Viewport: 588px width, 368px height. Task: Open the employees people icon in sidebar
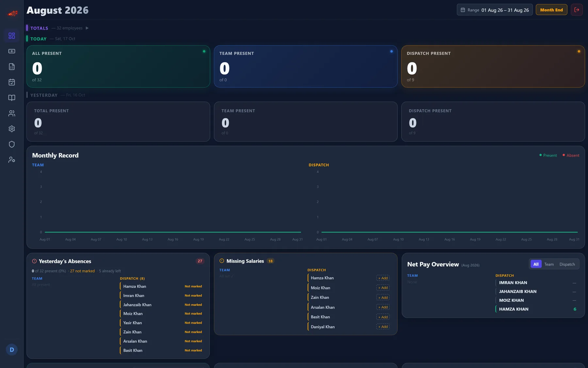click(x=12, y=113)
